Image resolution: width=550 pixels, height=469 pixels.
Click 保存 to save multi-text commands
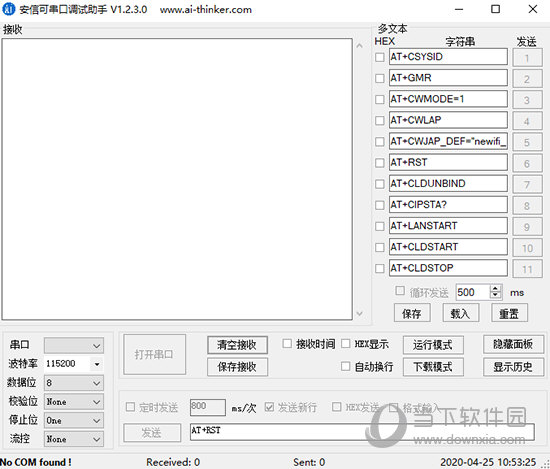click(412, 313)
